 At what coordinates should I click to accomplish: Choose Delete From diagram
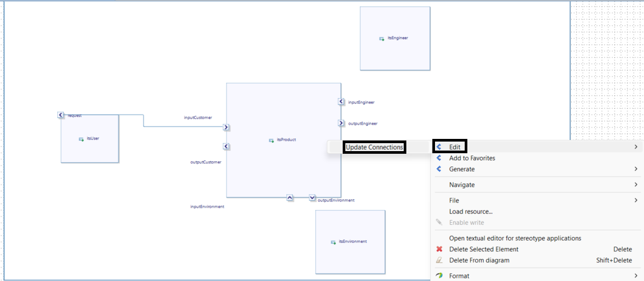pos(537,260)
